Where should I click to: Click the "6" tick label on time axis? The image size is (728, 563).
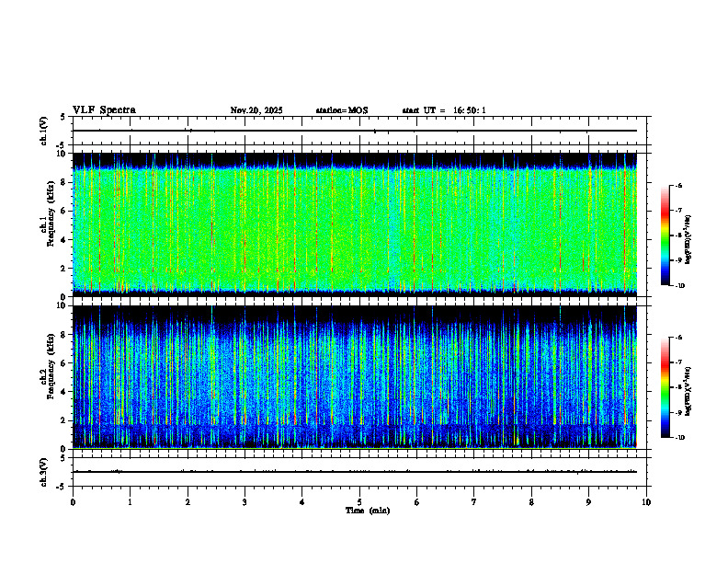416,502
